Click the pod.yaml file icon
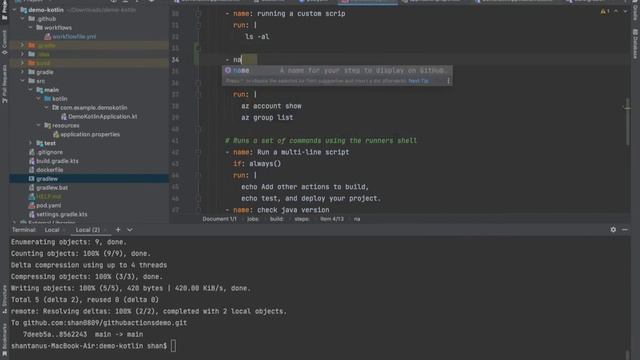The height and width of the screenshot is (360, 640). [32, 206]
